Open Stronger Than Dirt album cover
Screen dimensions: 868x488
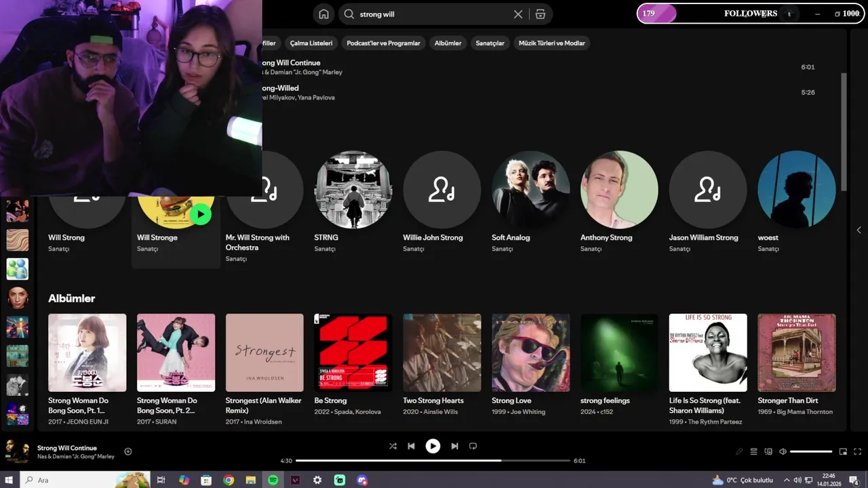797,352
